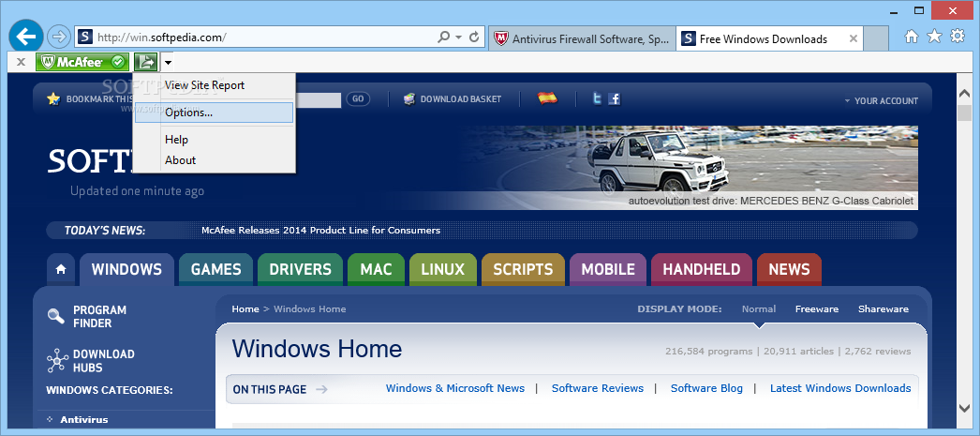Image resolution: width=980 pixels, height=436 pixels.
Task: Click the browser Forward arrow button
Action: click(59, 37)
